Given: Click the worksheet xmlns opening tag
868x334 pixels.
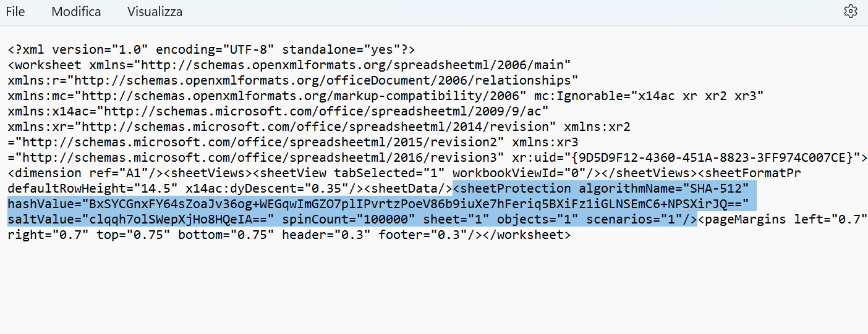Looking at the screenshot, I should [x=289, y=65].
